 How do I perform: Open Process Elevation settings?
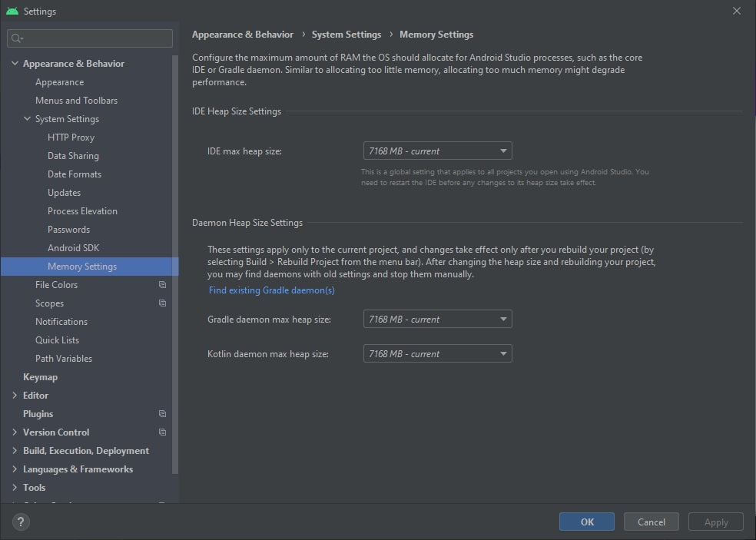tap(82, 210)
